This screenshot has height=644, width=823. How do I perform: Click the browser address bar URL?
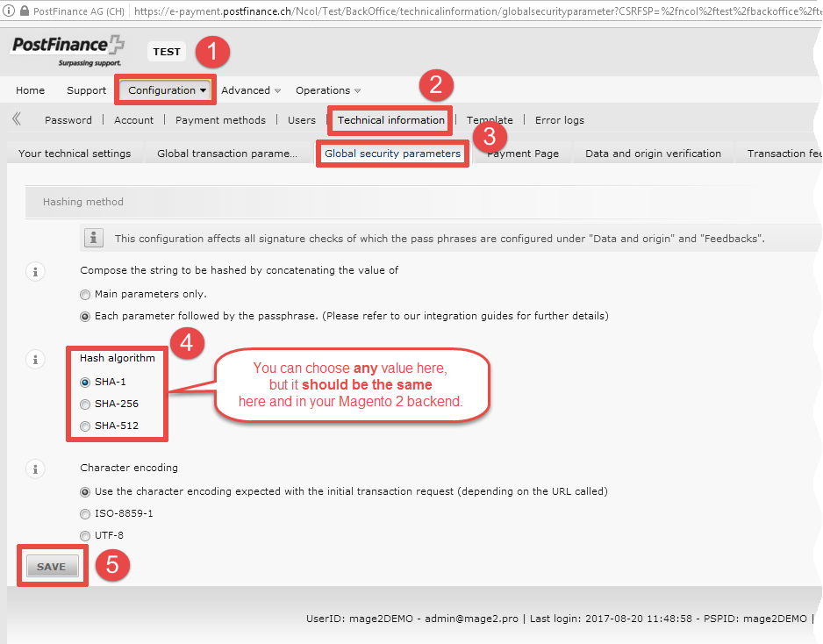476,11
